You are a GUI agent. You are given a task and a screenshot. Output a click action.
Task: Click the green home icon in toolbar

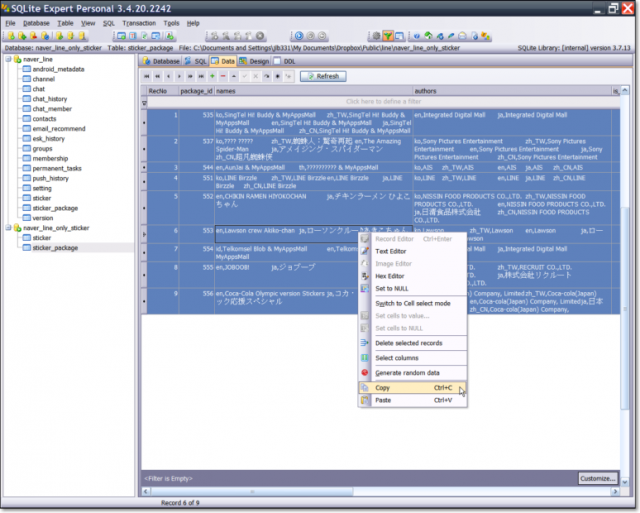click(428, 36)
